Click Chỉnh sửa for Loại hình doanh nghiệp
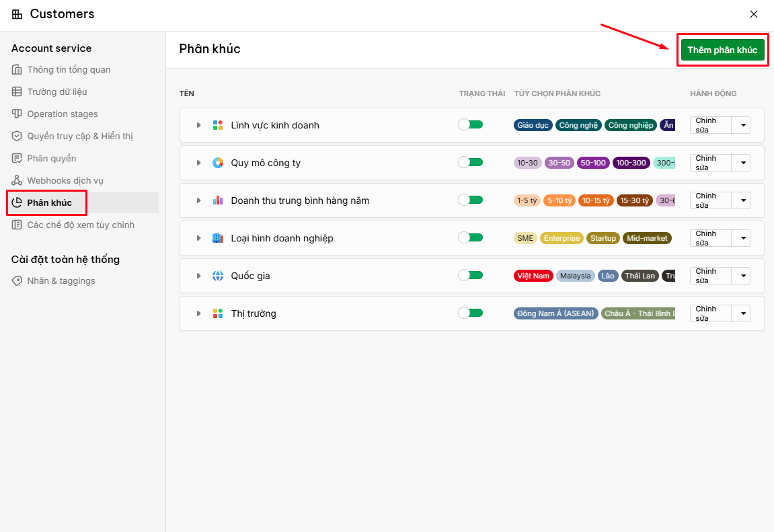The width and height of the screenshot is (774, 532). (710, 238)
